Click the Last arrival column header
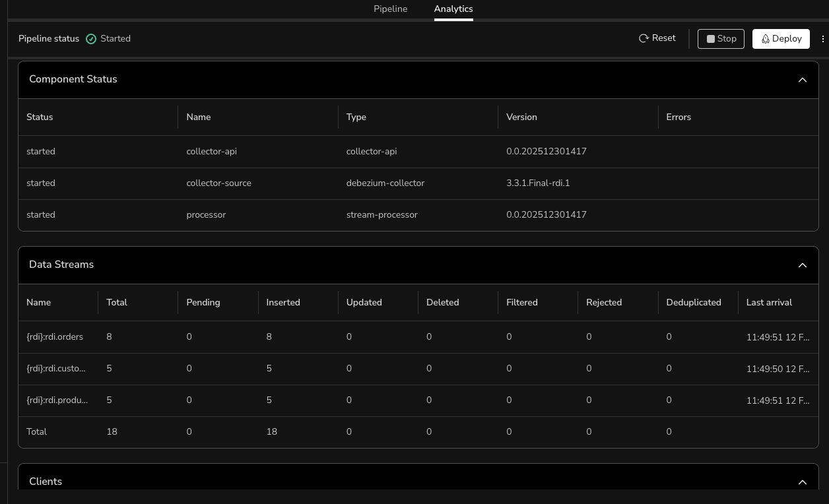 769,303
